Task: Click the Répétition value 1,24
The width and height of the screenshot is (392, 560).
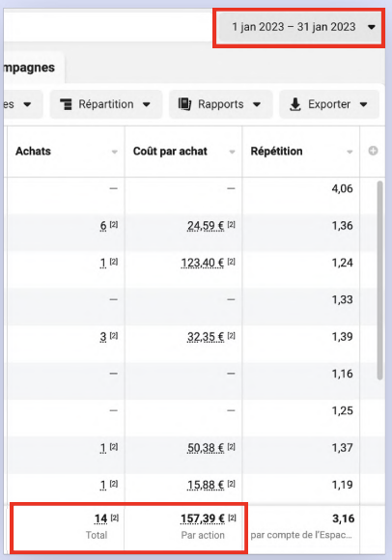Action: 342,263
